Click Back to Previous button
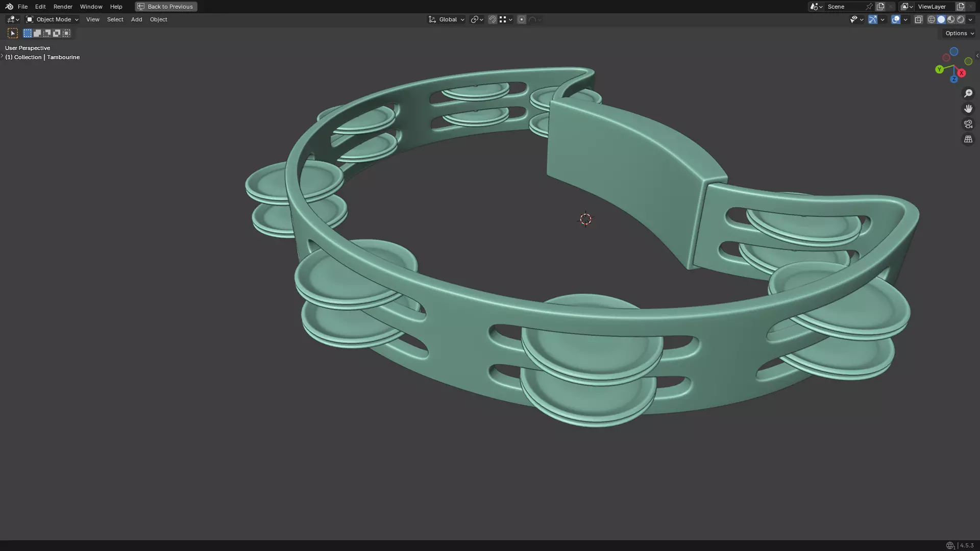This screenshot has width=980, height=551. tap(166, 7)
